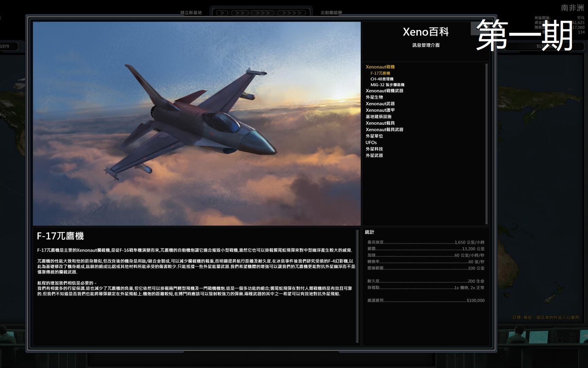The height and width of the screenshot is (368, 588).
Task: Click the Xenopedia category list scrollbar
Action: [487, 143]
